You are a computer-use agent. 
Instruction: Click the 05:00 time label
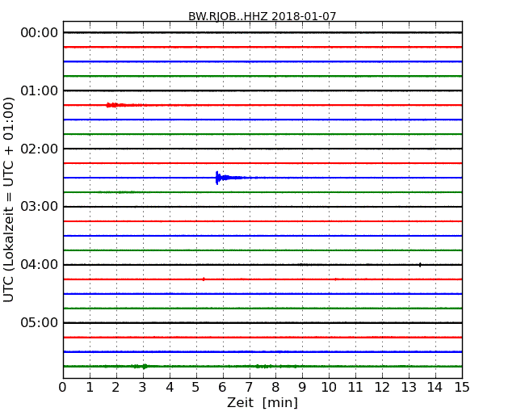40,322
